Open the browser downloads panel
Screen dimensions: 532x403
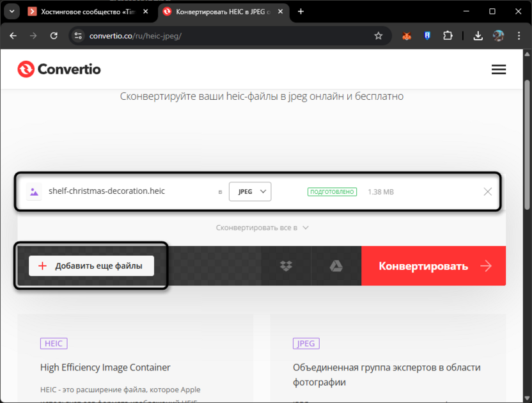tap(478, 36)
